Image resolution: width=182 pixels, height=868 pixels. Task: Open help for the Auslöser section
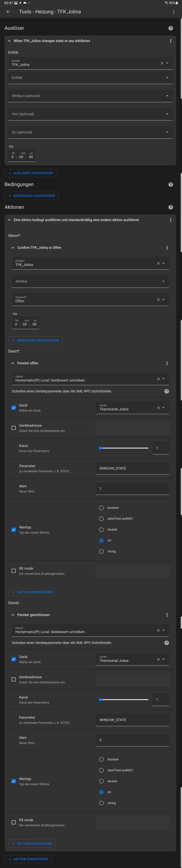point(170,28)
